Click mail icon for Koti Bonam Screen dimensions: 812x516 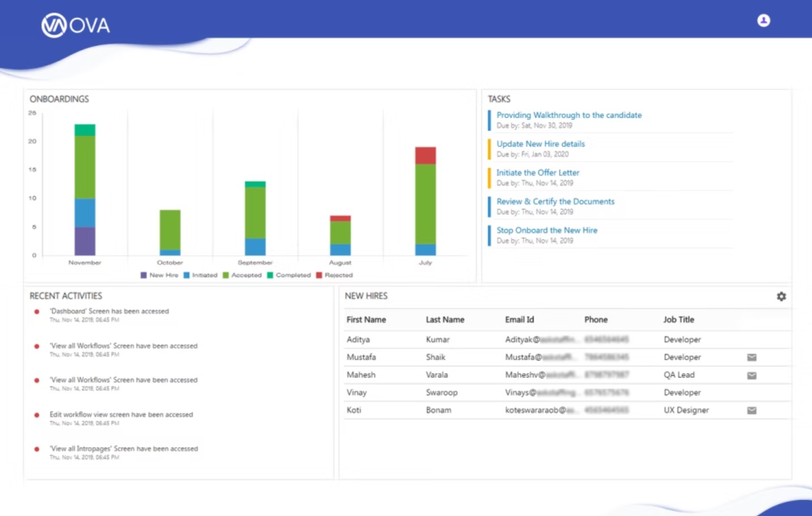751,411
